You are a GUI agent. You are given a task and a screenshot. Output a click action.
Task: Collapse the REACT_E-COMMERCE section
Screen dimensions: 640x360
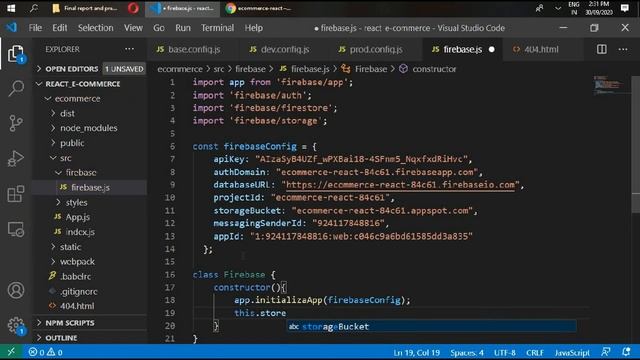(90, 84)
